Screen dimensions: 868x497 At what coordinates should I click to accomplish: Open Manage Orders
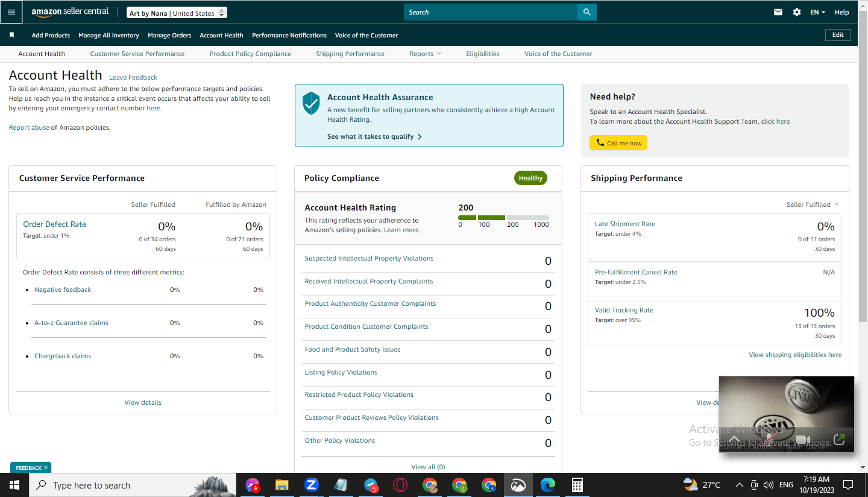coord(169,35)
